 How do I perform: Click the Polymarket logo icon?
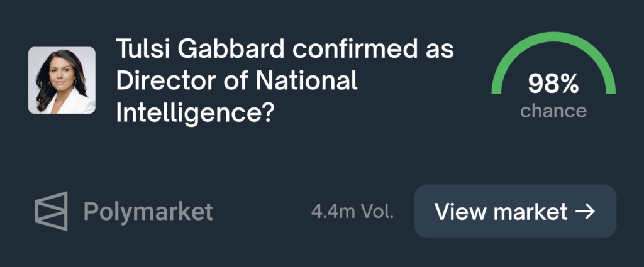(51, 211)
